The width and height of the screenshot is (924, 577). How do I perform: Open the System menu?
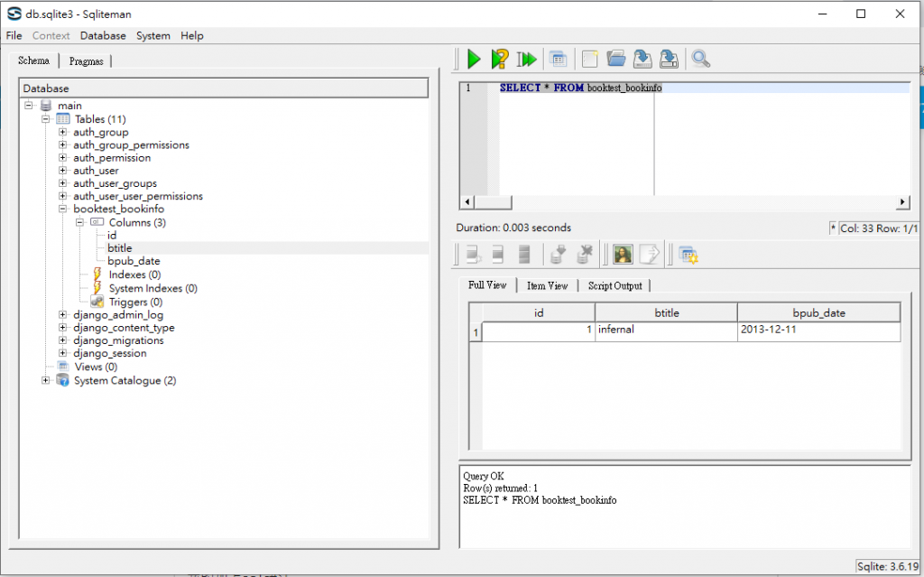coord(153,35)
